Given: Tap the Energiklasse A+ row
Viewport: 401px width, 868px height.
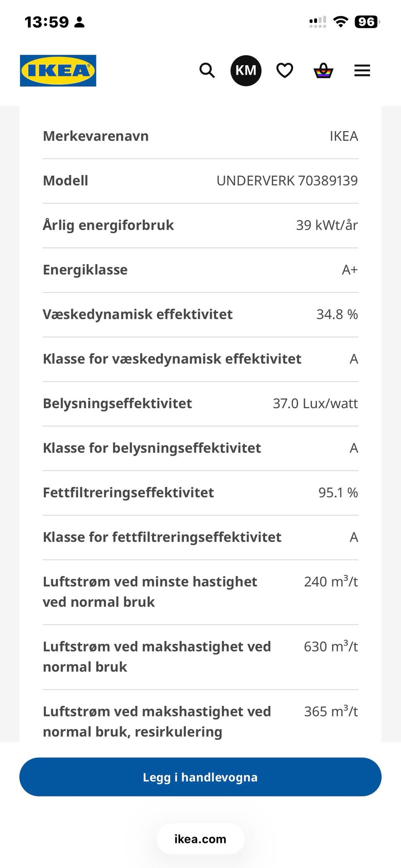Looking at the screenshot, I should point(200,270).
